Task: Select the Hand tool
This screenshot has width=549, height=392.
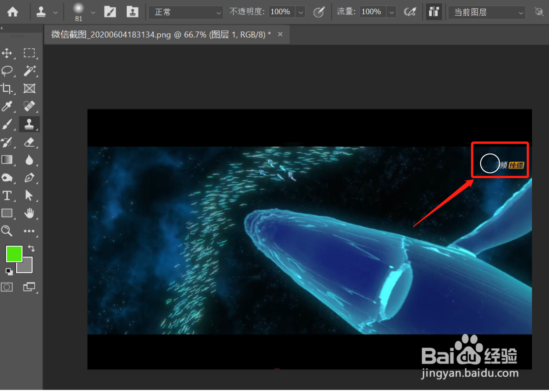Action: tap(29, 213)
